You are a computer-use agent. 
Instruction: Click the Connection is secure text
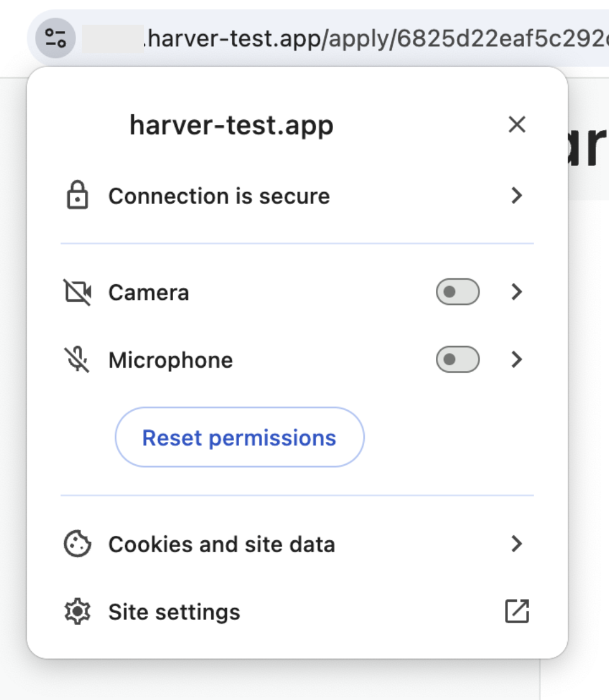(x=219, y=196)
